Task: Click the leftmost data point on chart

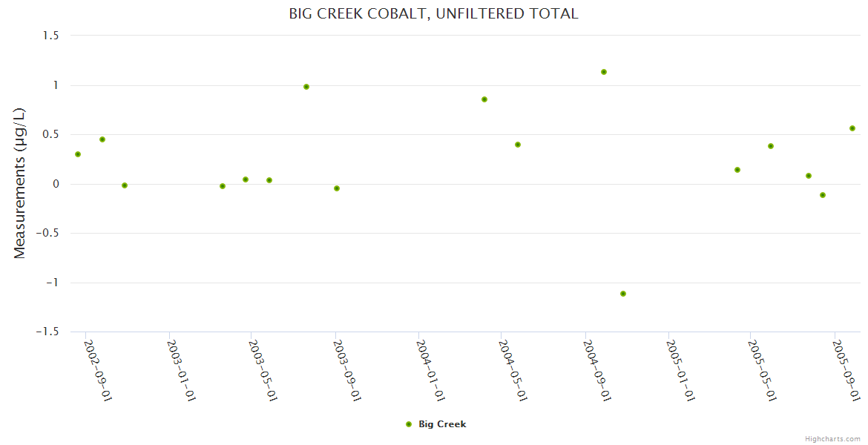Action: (78, 154)
